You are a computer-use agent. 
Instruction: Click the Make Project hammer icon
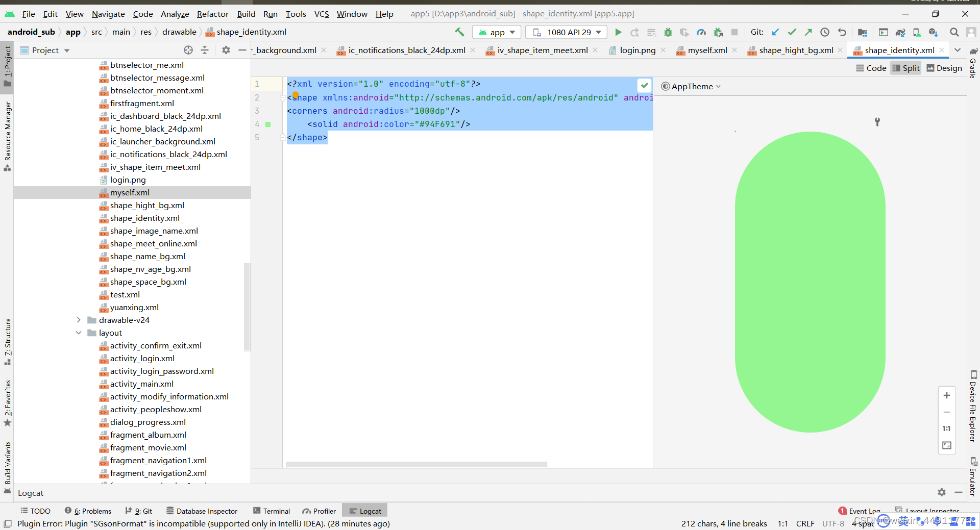[x=459, y=32]
